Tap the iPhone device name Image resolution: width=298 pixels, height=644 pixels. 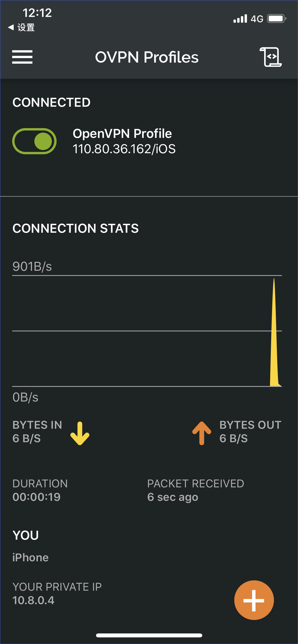click(30, 558)
